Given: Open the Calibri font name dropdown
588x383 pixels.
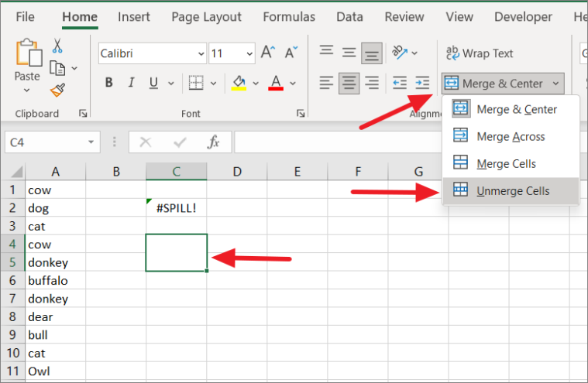Looking at the screenshot, I should click(x=201, y=53).
